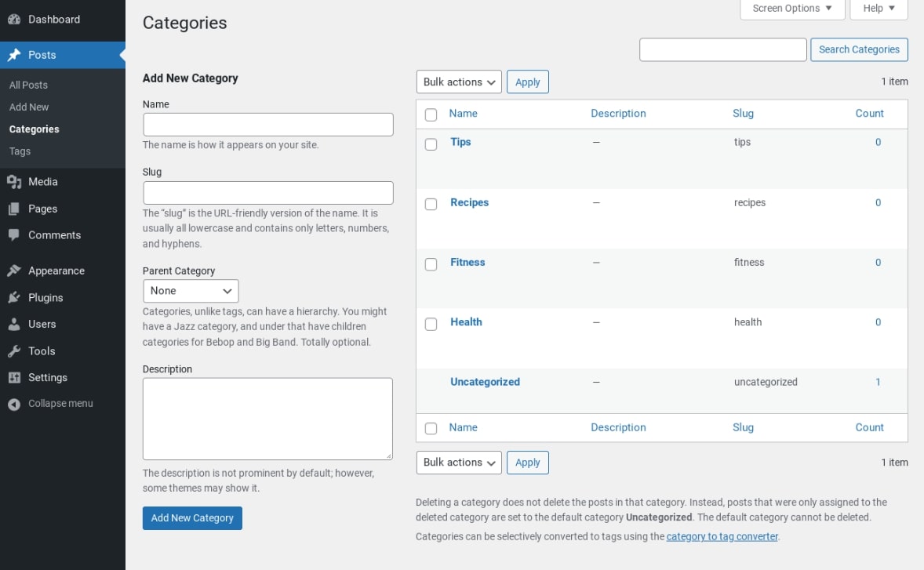This screenshot has width=924, height=570.
Task: Switch to the Tags submenu item
Action: pos(20,151)
